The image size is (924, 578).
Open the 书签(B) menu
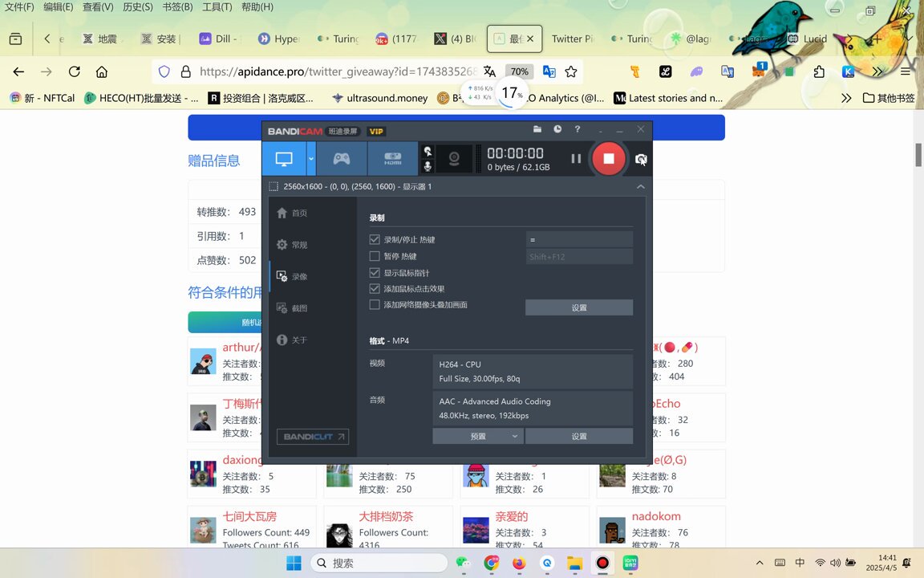(x=177, y=7)
